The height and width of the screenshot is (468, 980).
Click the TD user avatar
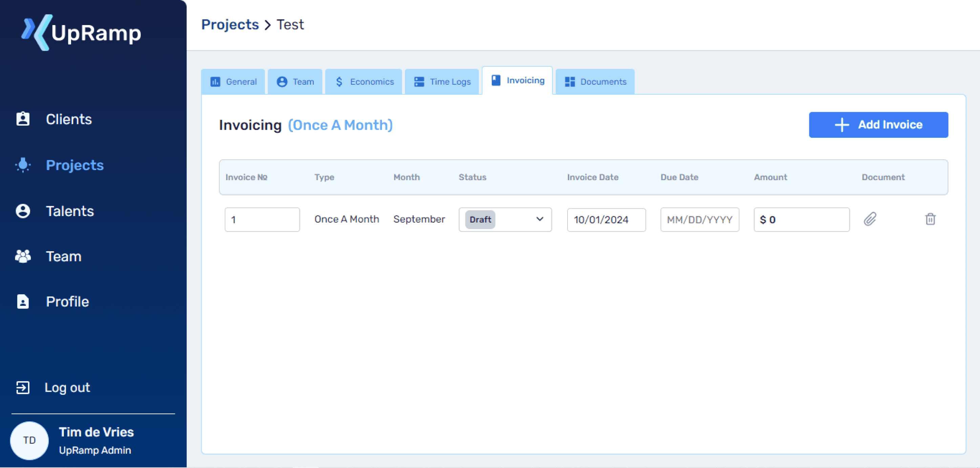[x=29, y=440]
